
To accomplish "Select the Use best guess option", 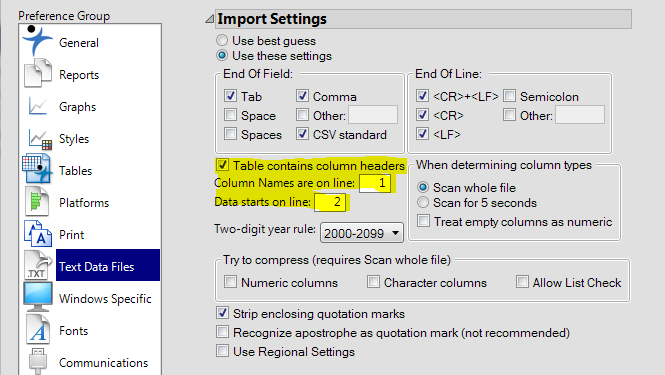I will click(222, 40).
